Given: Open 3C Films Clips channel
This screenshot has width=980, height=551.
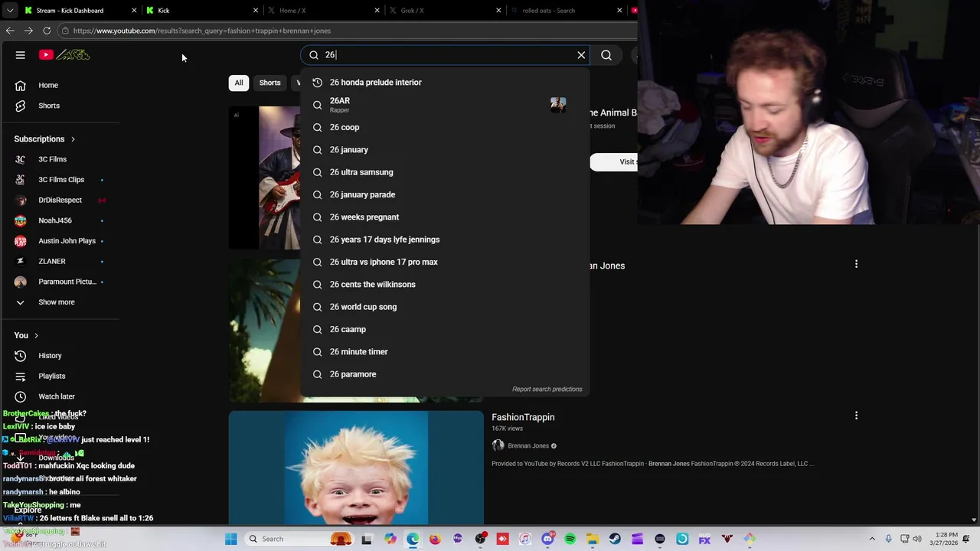Looking at the screenshot, I should coord(60,180).
